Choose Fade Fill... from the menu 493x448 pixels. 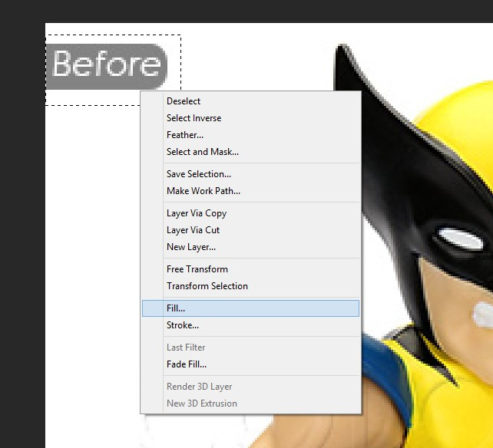click(187, 364)
